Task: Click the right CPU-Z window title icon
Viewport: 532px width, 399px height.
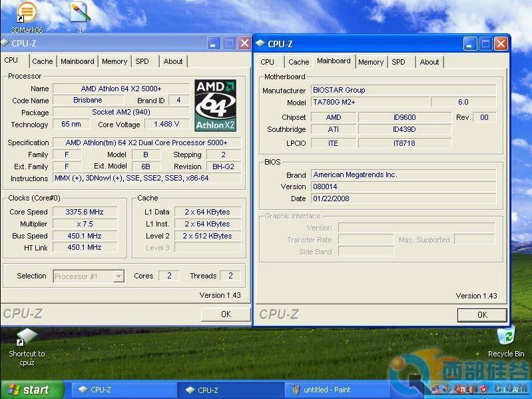Action: (x=260, y=43)
